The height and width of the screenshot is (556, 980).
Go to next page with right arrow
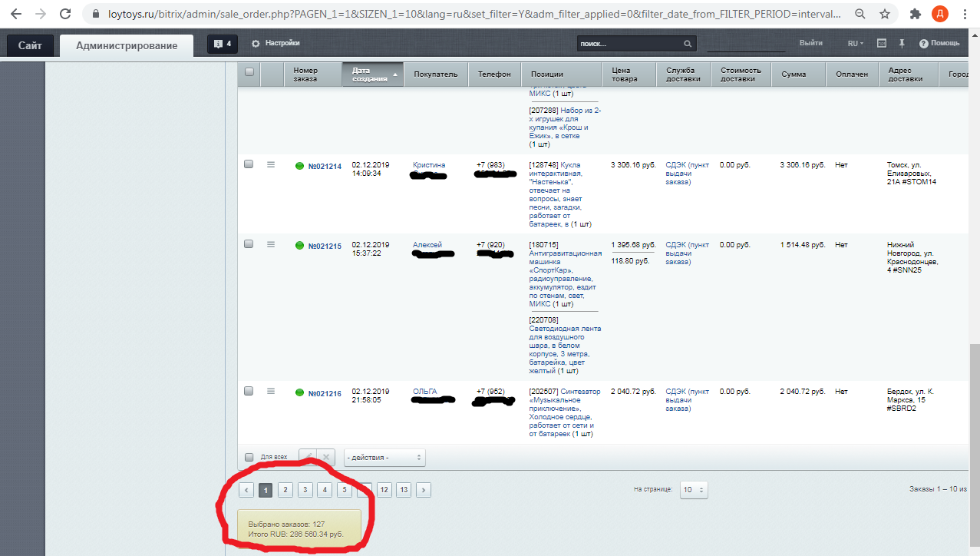point(424,489)
